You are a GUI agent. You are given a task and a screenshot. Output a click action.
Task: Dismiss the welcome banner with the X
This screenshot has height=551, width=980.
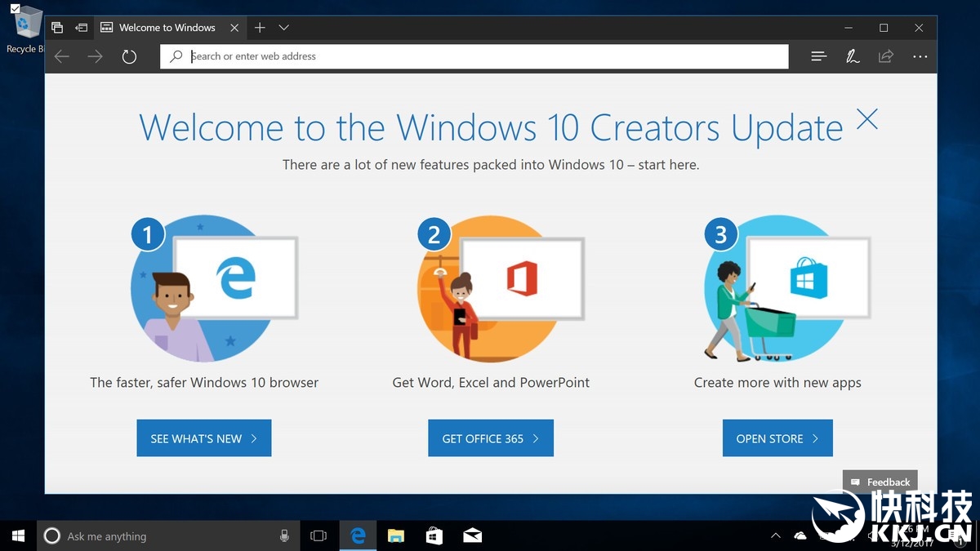tap(866, 119)
